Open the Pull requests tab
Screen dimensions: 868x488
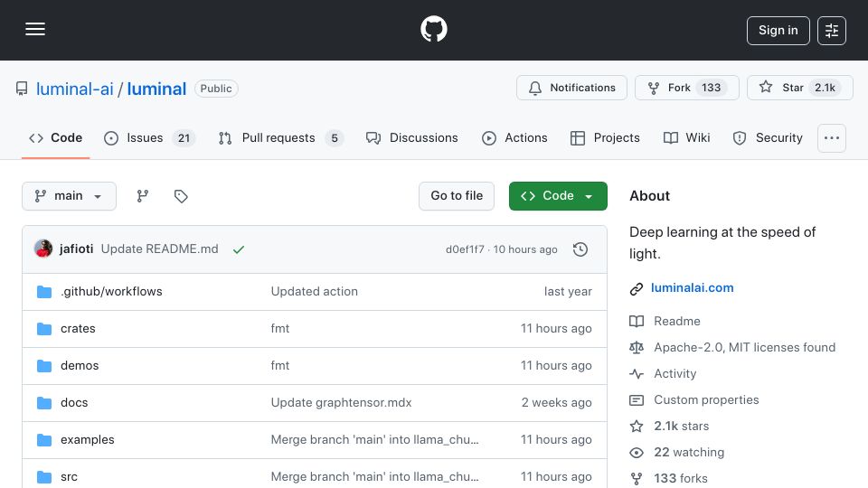point(280,137)
